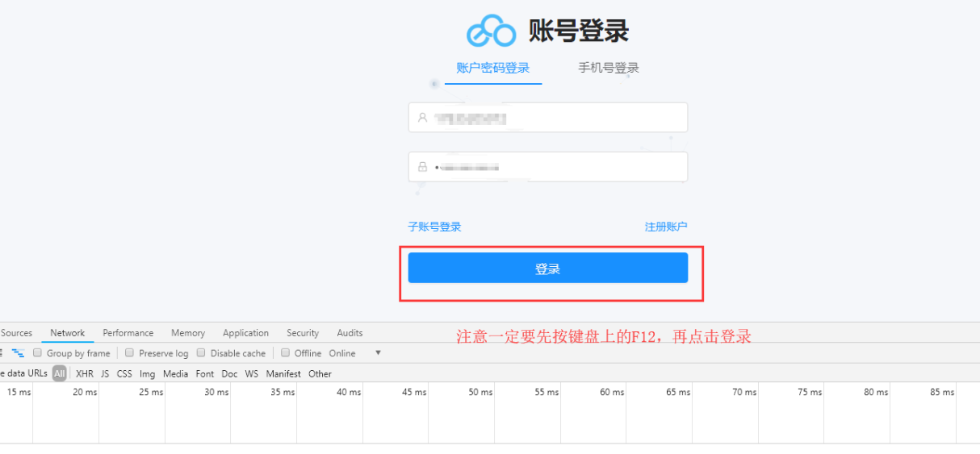Click the 20 ms timeline marker
The height and width of the screenshot is (454, 980).
(85, 392)
